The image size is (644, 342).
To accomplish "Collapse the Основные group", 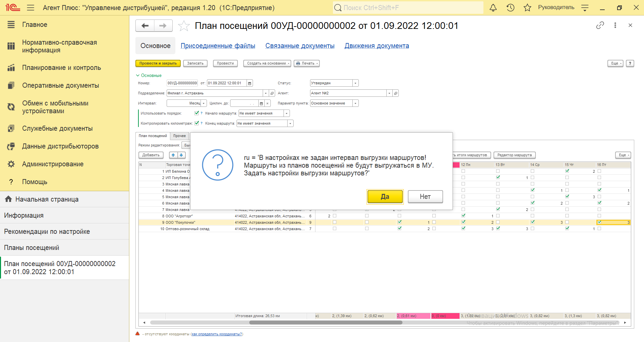I will coord(148,75).
